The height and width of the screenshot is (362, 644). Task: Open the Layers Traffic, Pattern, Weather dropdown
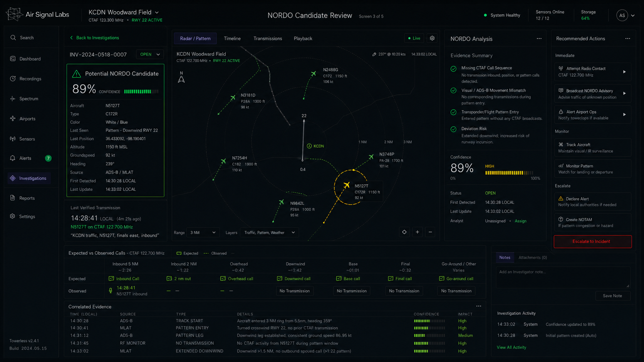tap(270, 233)
